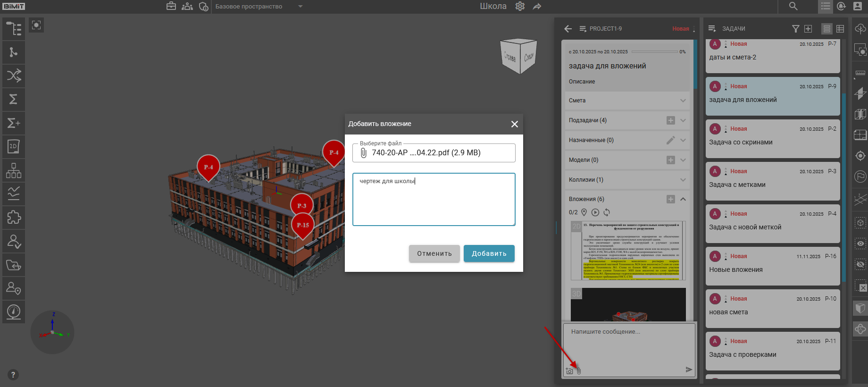868x387 pixels.
Task: Open the collisions shuffle tool in left sidebar
Action: pyautogui.click(x=14, y=76)
